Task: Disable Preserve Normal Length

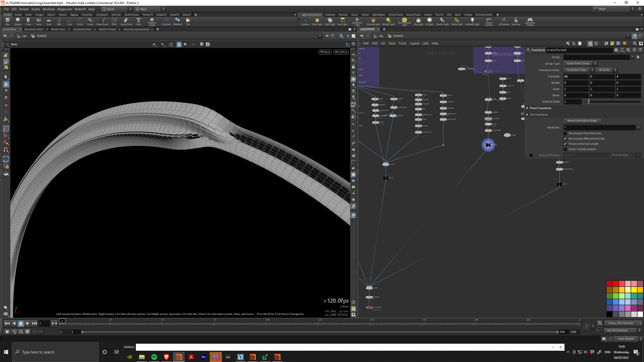Action: (565, 144)
